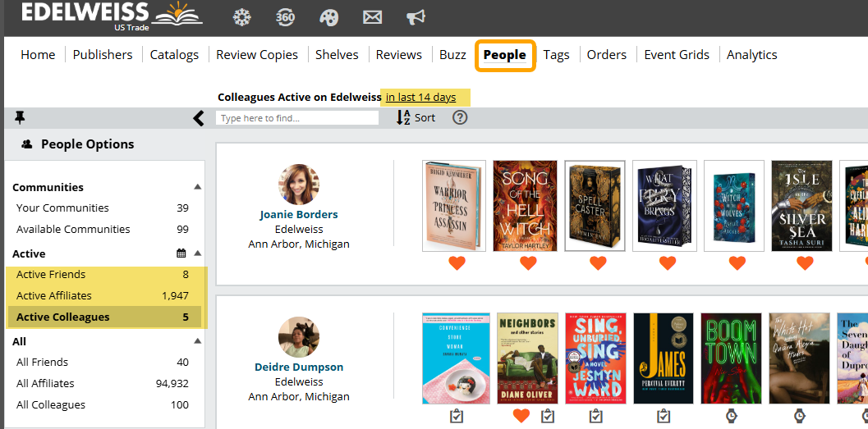Click the "Type here to find" search field
This screenshot has height=429, width=868.
296,118
